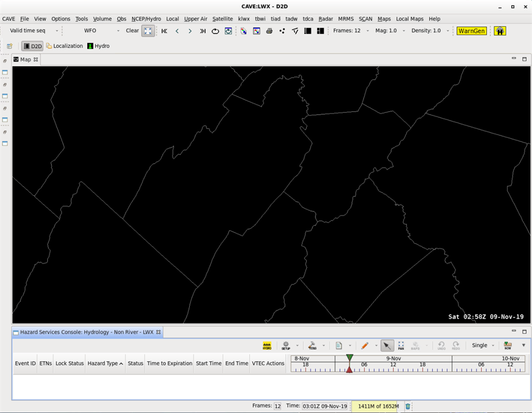The width and height of the screenshot is (532, 413).
Task: Click the print screen icon
Action: [269, 31]
